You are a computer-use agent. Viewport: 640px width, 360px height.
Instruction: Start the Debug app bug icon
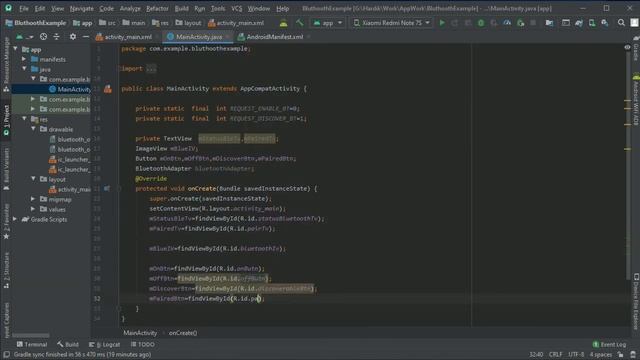point(481,23)
